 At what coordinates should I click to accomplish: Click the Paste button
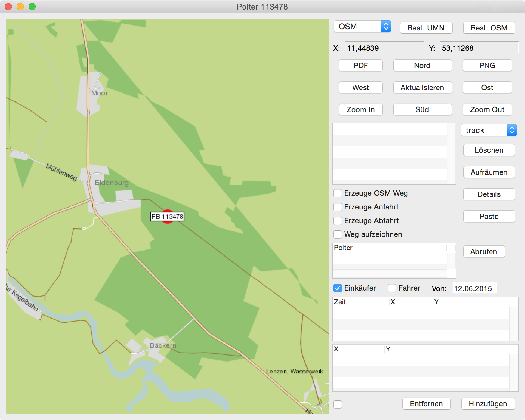click(489, 216)
